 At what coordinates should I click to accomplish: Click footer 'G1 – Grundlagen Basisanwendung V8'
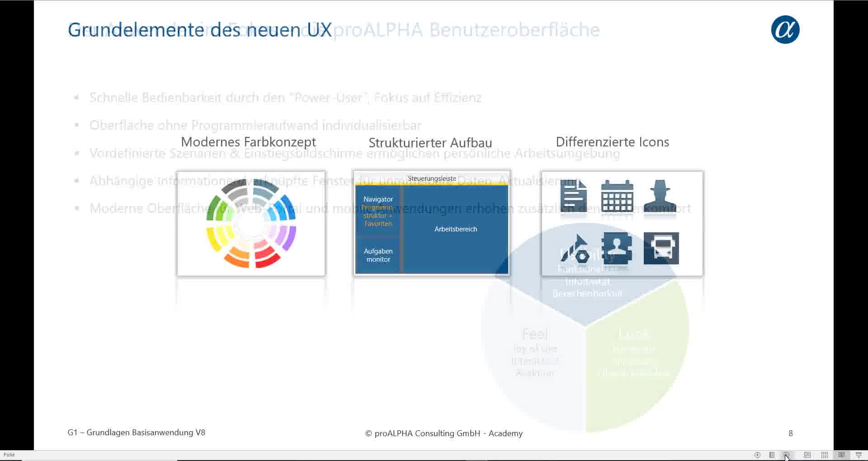[x=137, y=433]
